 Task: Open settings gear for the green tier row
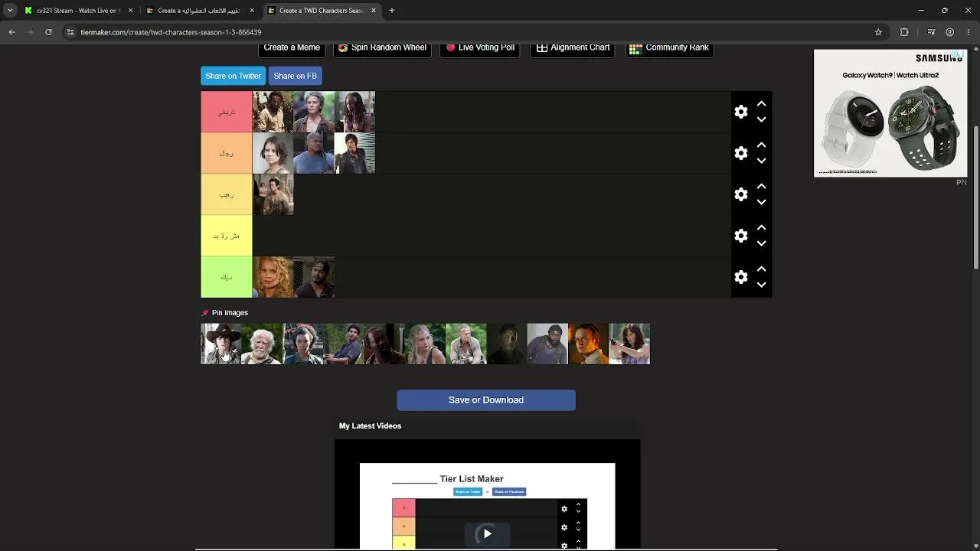(740, 277)
